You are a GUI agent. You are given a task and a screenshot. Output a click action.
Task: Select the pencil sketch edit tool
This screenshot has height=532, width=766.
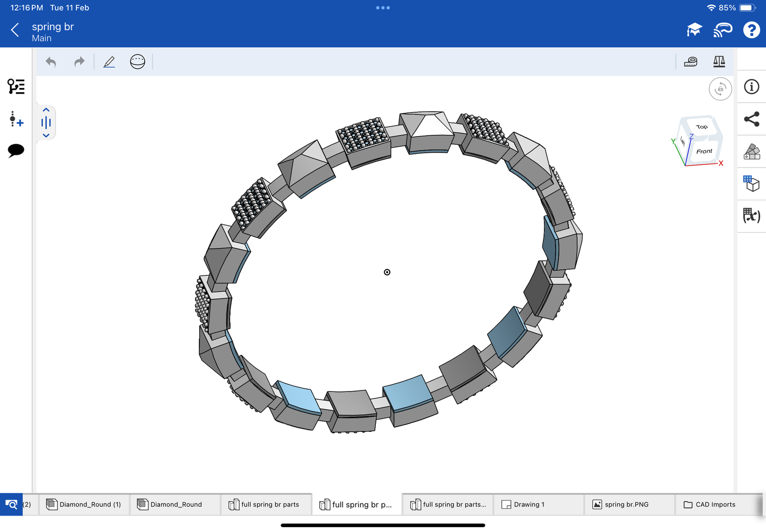pyautogui.click(x=109, y=62)
